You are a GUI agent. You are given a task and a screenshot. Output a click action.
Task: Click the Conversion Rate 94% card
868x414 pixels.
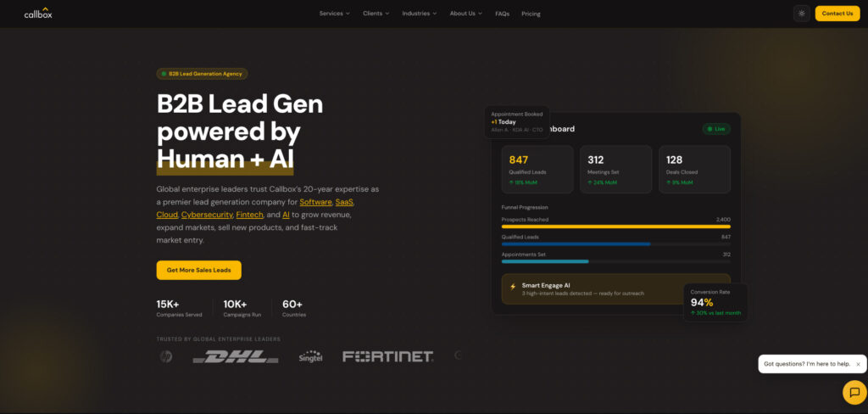(715, 303)
